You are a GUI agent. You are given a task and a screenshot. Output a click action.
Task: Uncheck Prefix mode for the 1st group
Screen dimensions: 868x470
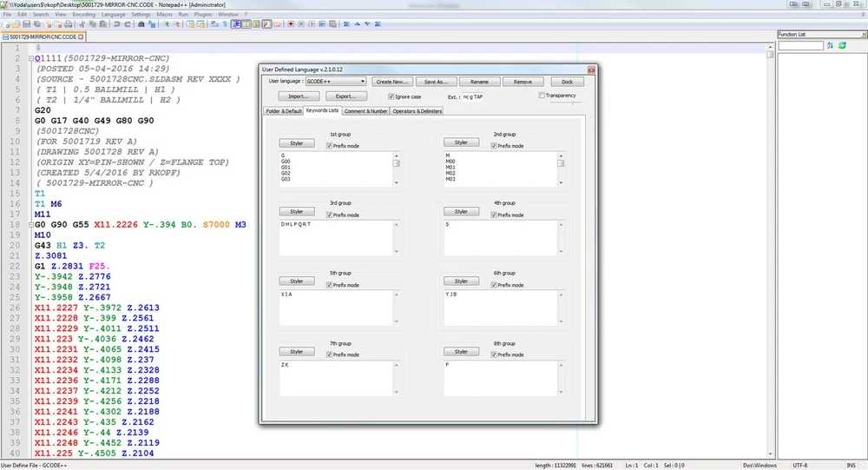pyautogui.click(x=329, y=146)
